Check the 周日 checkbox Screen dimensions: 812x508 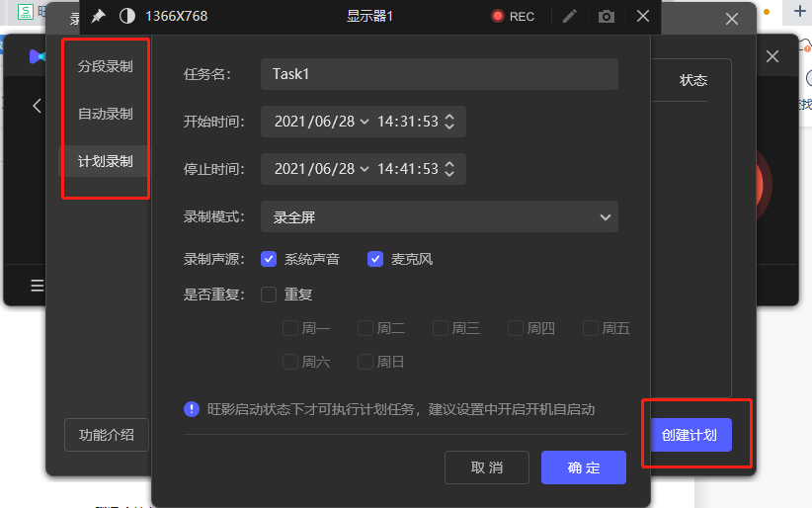(x=365, y=362)
